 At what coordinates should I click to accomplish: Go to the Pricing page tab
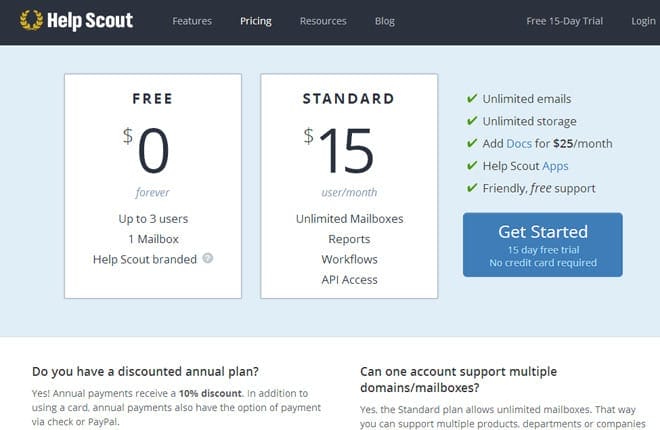(x=256, y=21)
